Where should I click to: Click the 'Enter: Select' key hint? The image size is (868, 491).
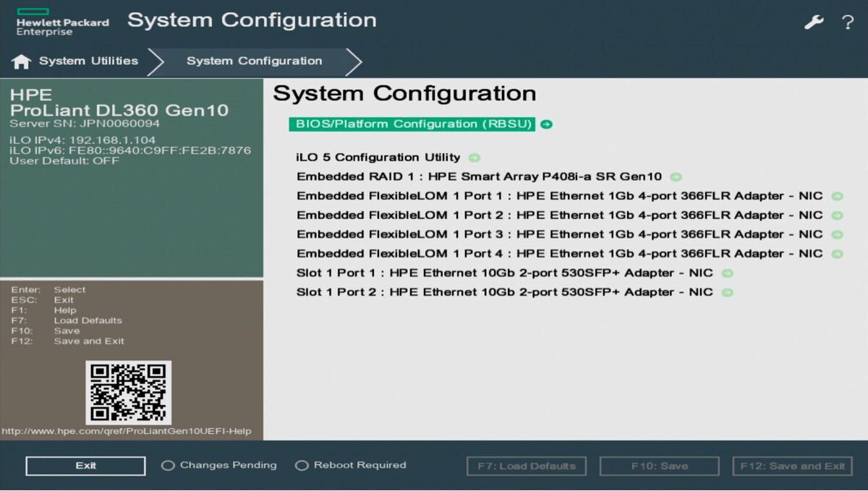tap(48, 290)
